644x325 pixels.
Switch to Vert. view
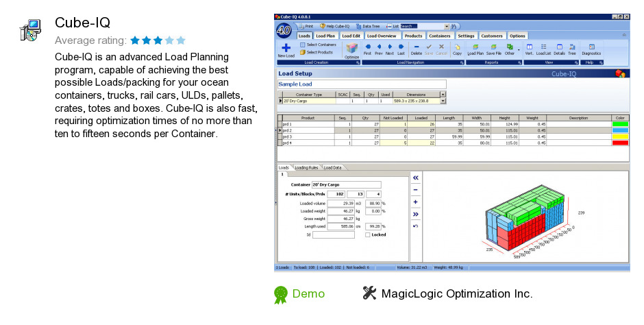(530, 47)
